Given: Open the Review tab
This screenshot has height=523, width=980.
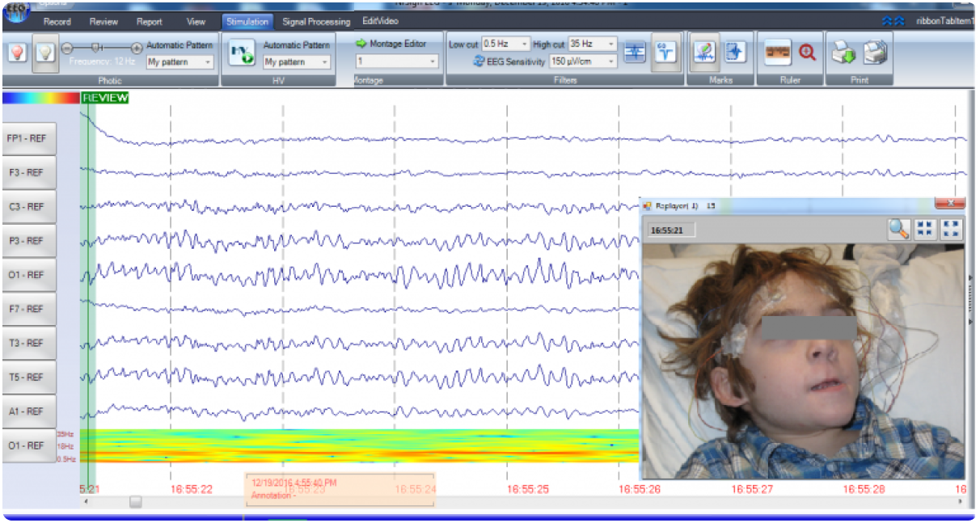Looking at the screenshot, I should [103, 22].
